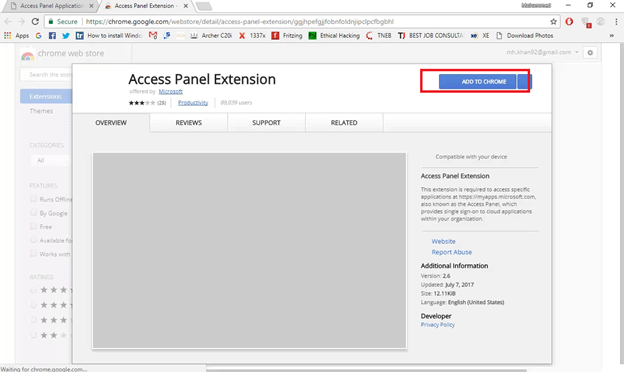Click the browser Forward arrow
The height and width of the screenshot is (372, 624).
point(21,21)
